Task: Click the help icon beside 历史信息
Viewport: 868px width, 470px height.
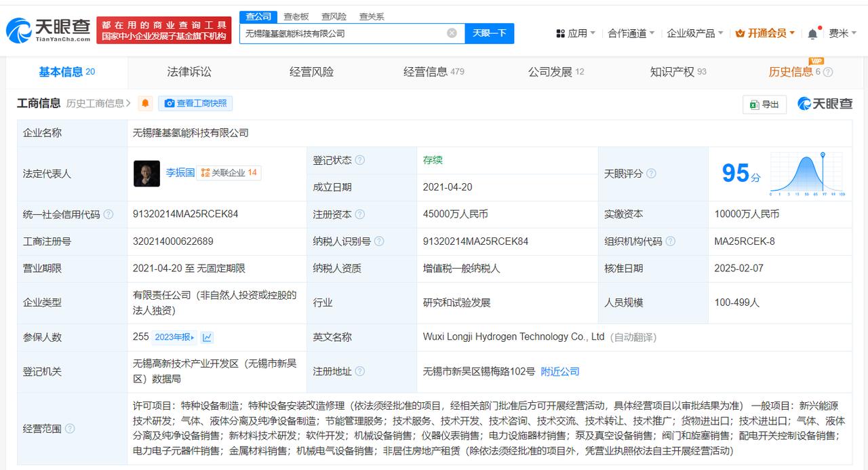Action: point(828,72)
